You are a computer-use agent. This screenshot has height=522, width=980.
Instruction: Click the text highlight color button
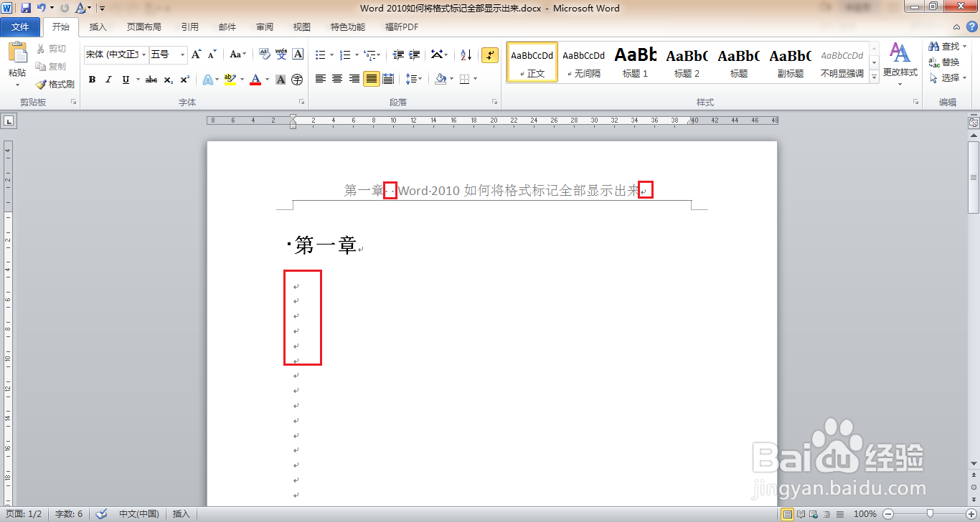click(x=230, y=80)
